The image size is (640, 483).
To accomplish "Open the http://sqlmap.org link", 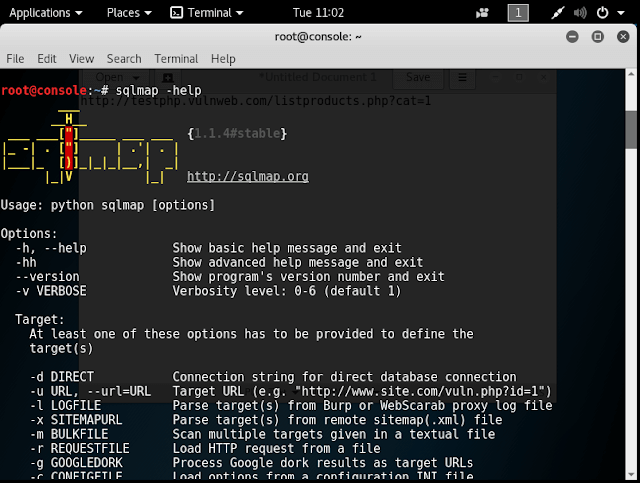I will [248, 176].
